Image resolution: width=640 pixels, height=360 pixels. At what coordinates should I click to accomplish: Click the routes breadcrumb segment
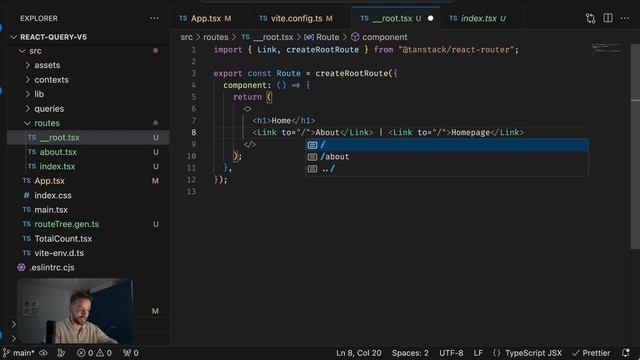click(x=216, y=37)
